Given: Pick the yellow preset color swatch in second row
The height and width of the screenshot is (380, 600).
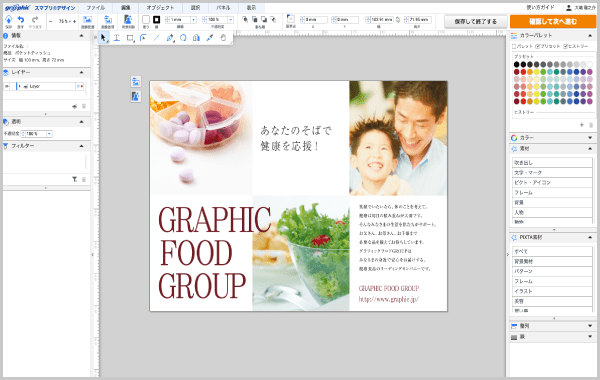Looking at the screenshot, I should pos(536,72).
